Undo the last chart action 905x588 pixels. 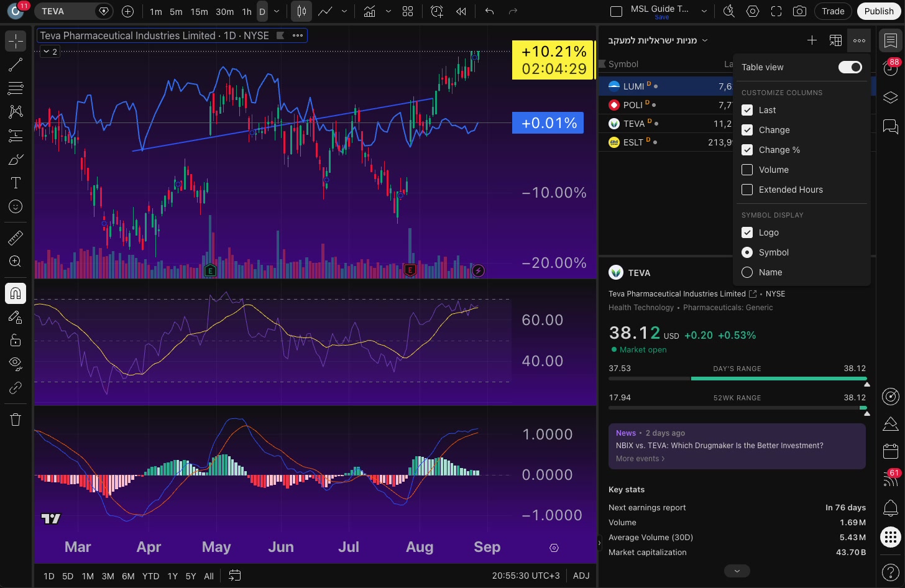pyautogui.click(x=489, y=11)
